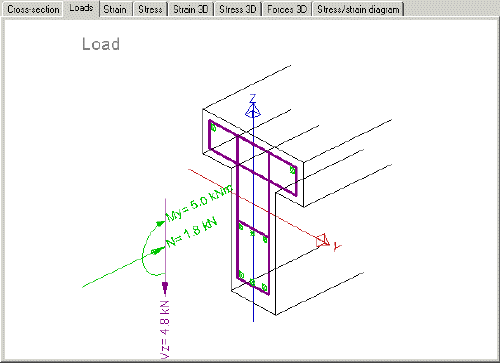Switch to the Strain 3D tab

(191, 9)
